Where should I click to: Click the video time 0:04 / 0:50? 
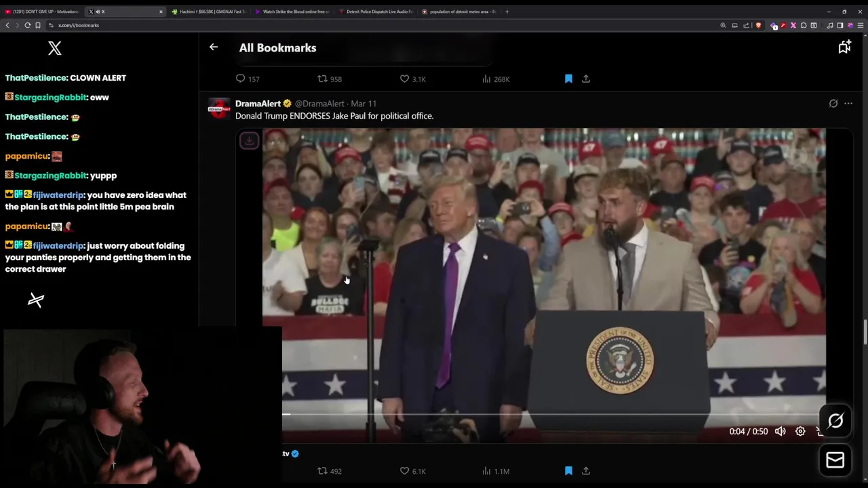749,431
